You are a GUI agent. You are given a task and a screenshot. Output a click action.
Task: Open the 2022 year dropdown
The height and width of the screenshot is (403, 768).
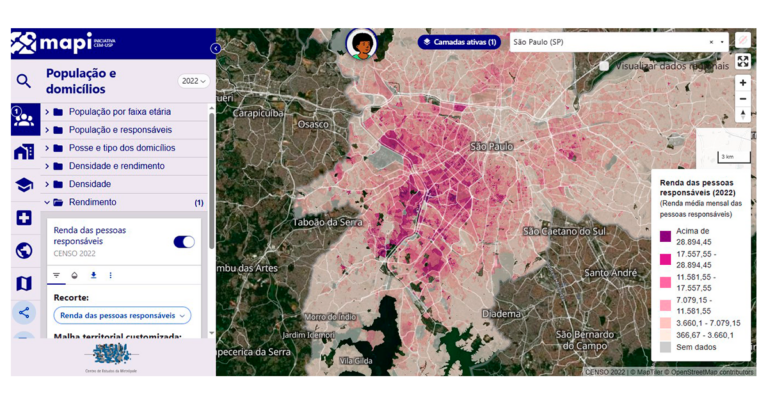(193, 81)
